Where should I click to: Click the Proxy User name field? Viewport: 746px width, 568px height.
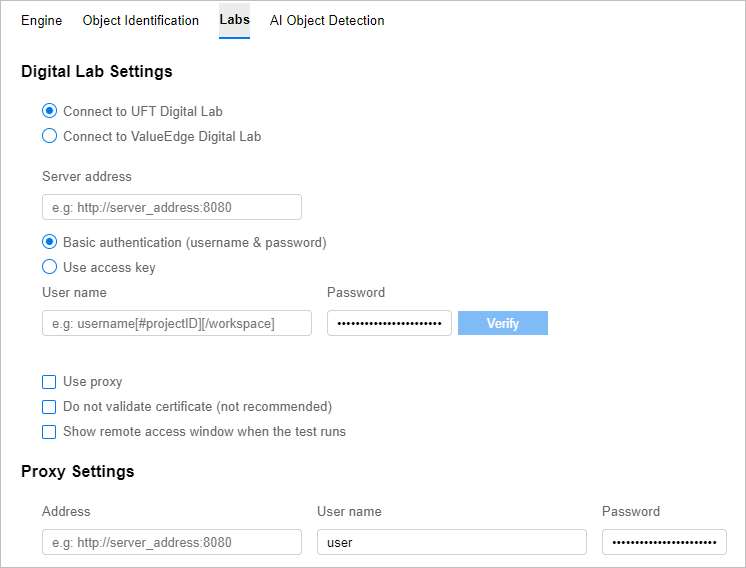click(451, 542)
